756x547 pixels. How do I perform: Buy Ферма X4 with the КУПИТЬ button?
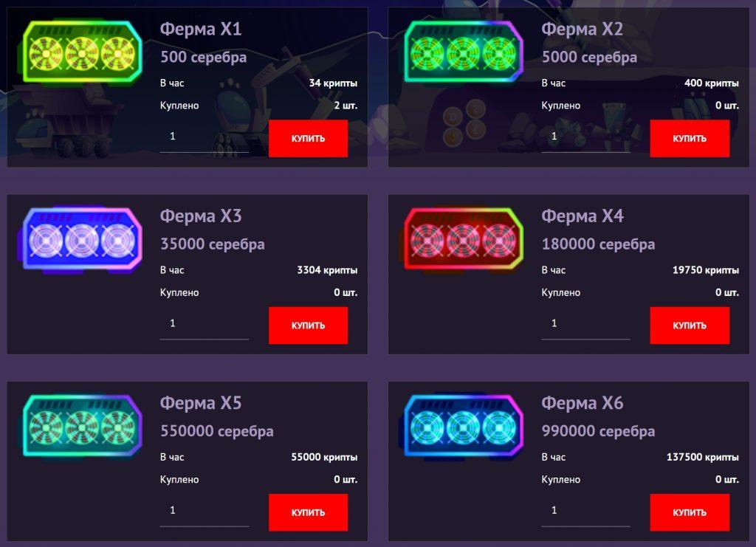tap(690, 326)
